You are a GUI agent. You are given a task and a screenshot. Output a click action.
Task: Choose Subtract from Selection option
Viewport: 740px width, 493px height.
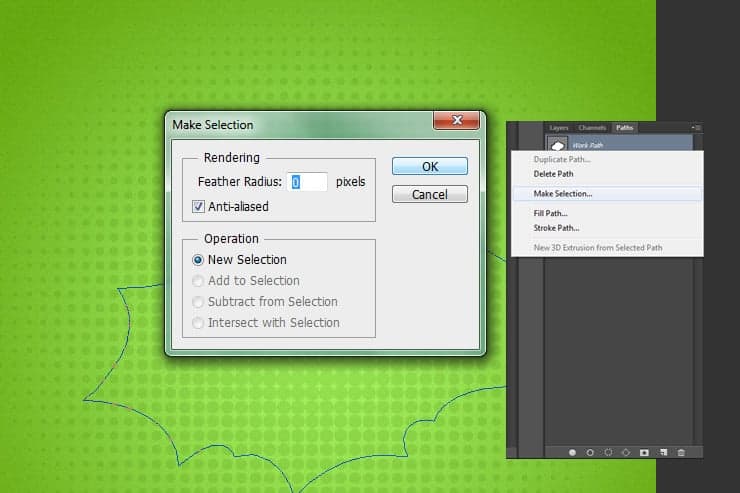coord(198,302)
